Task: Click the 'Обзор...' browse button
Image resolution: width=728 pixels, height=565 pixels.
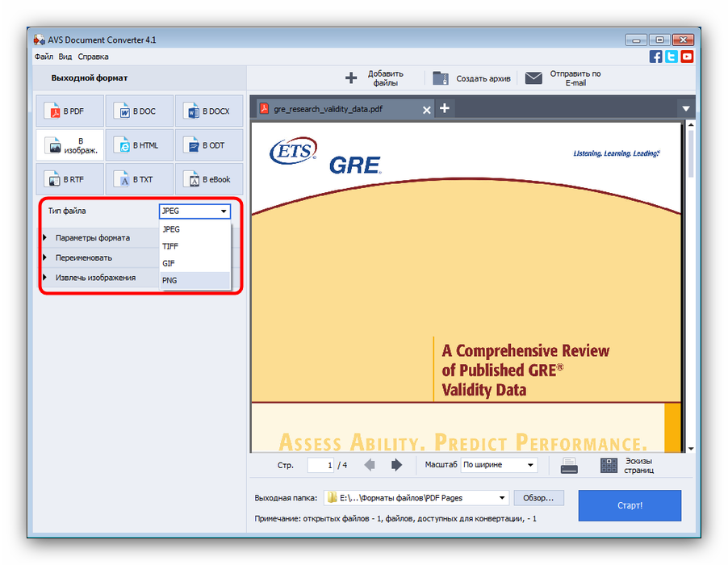Action: click(538, 498)
